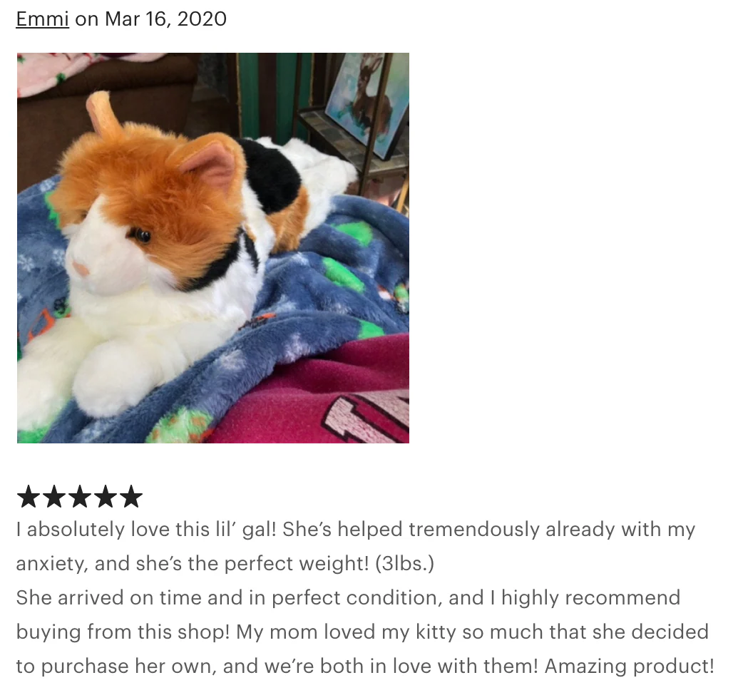Click the green pattern on the blue blanket
This screenshot has height=700, width=733.
[344, 274]
